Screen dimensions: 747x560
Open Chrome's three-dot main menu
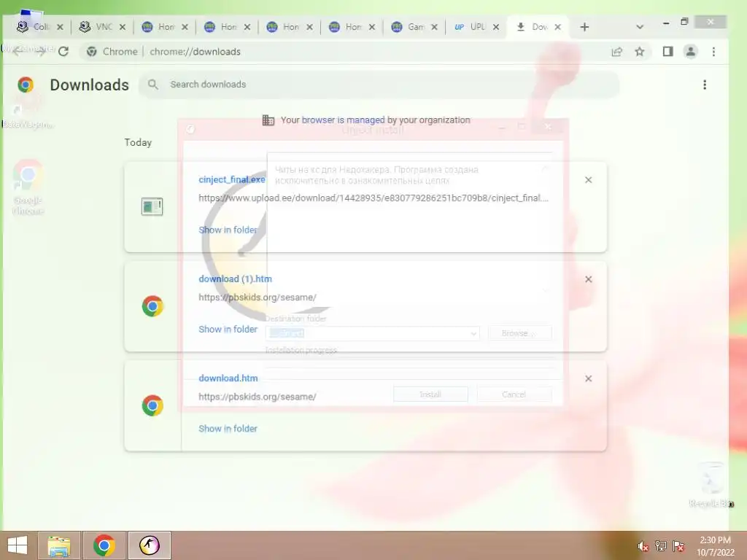coord(713,52)
